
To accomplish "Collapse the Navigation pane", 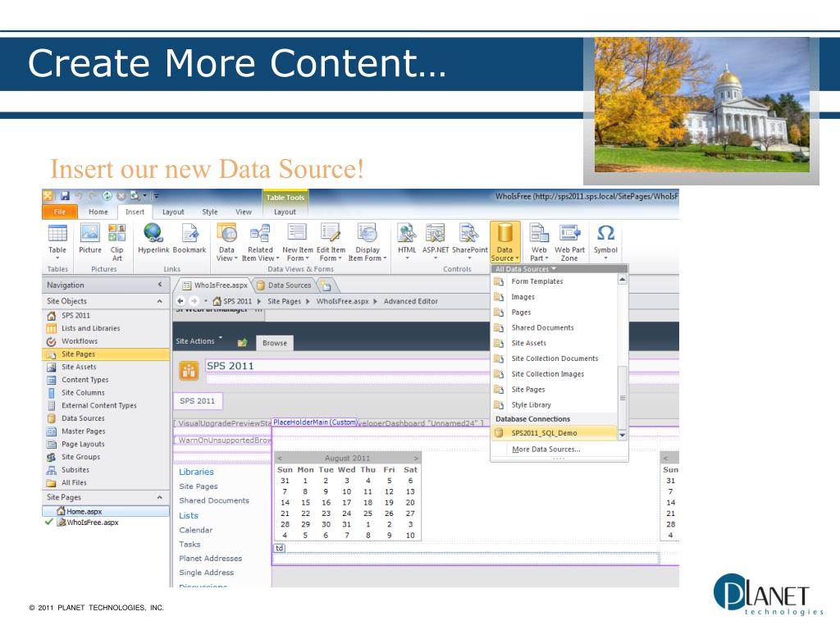I will coord(160,285).
